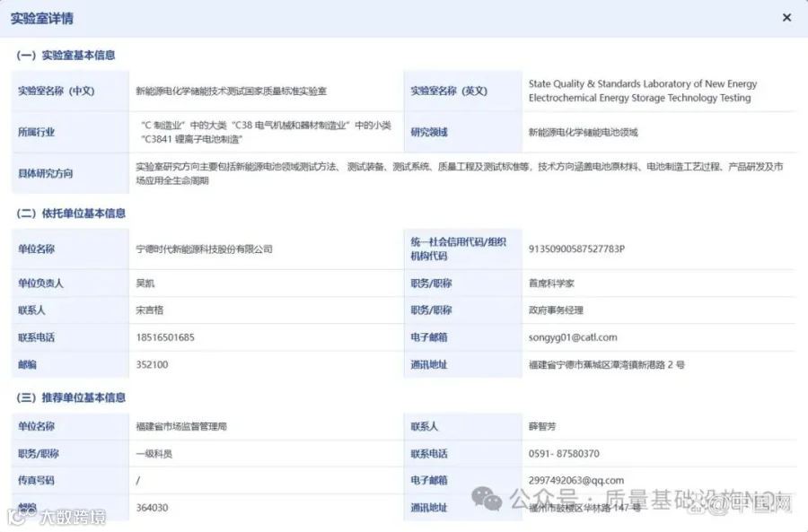Click 通讯地址 label beside 福建省宁德市 address
The image size is (808, 532).
coord(429,364)
